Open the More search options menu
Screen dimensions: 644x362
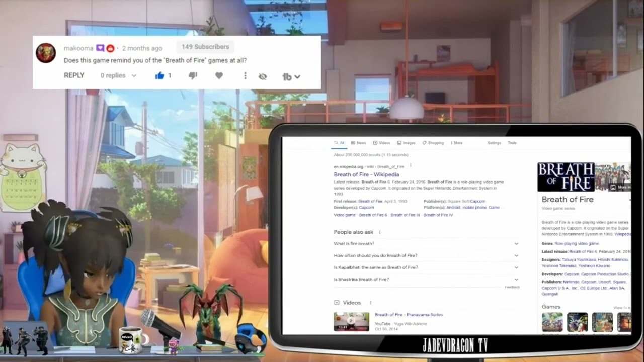click(x=456, y=143)
